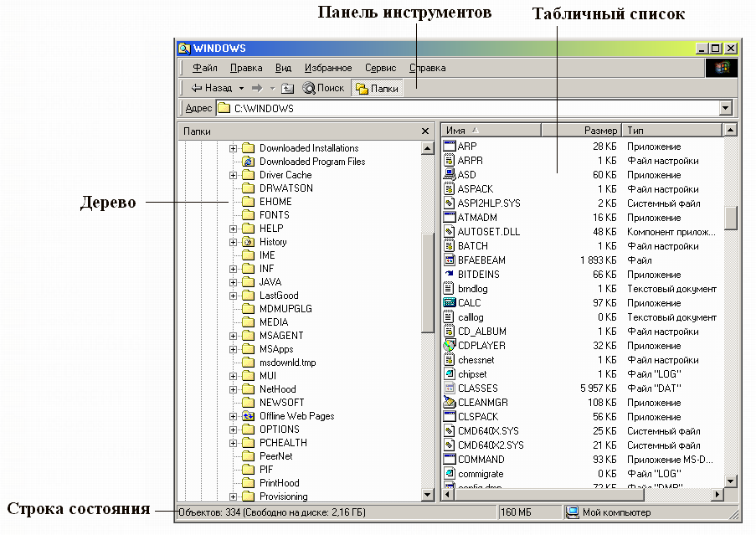Open the Справка menu
The height and width of the screenshot is (535, 756).
pyautogui.click(x=428, y=68)
